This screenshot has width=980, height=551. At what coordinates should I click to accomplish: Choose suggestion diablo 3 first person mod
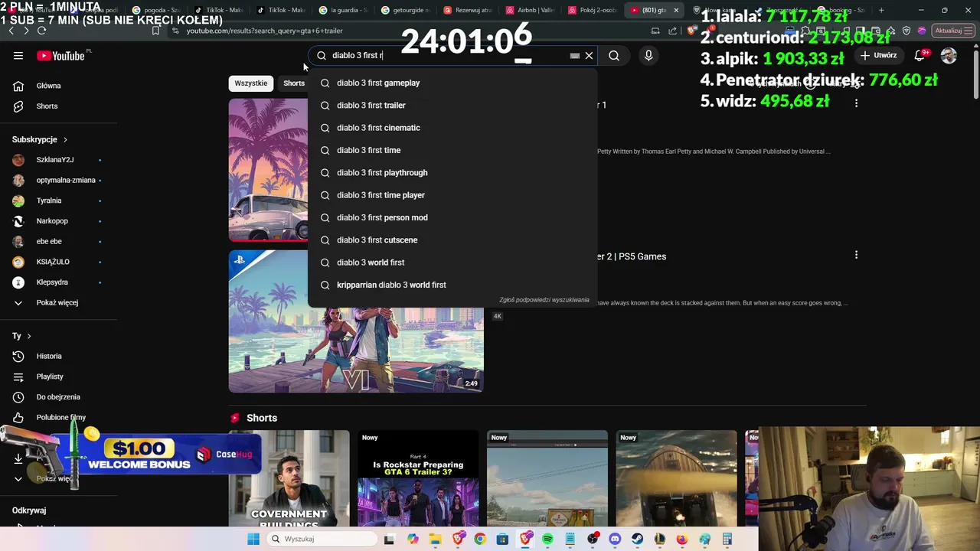point(452,217)
